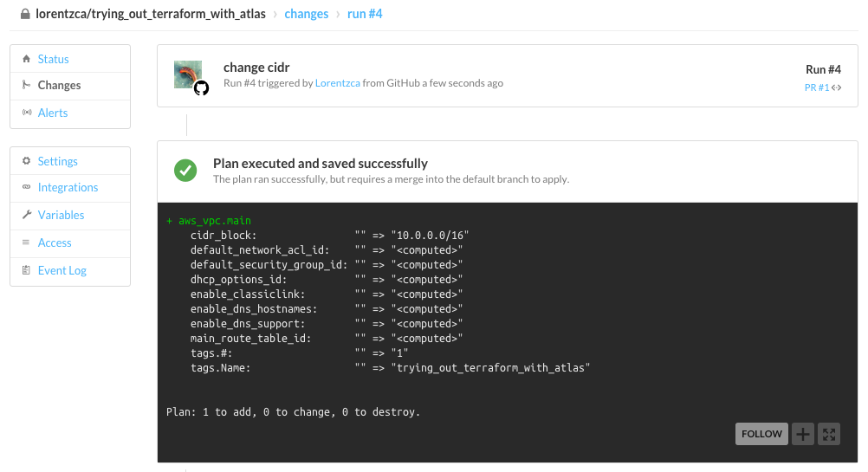Click the link icon next to Integrations
The image size is (868, 472).
(26, 187)
